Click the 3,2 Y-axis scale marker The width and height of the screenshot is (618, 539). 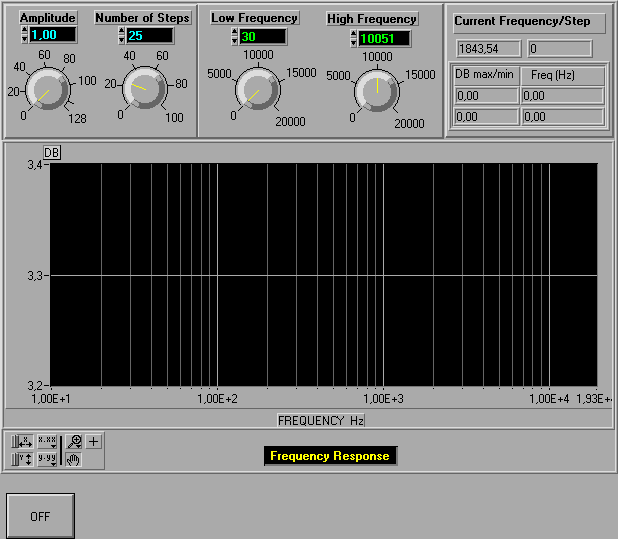point(35,385)
